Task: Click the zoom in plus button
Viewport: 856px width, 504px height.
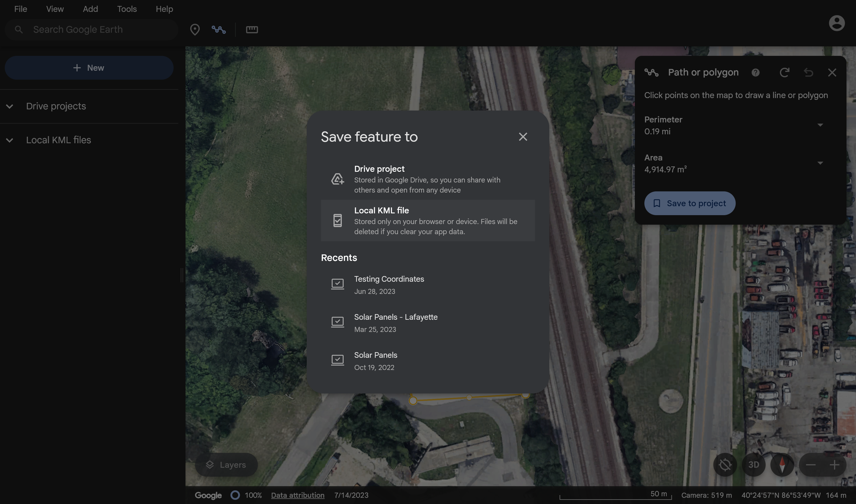Action: click(834, 464)
